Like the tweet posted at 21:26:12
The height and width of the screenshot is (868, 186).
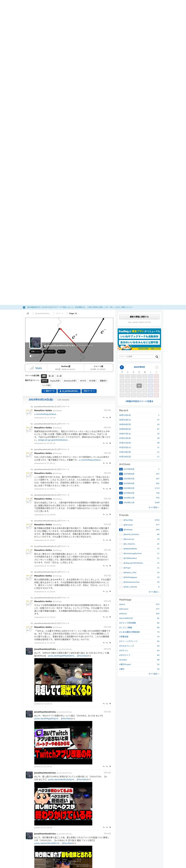[110, 704]
